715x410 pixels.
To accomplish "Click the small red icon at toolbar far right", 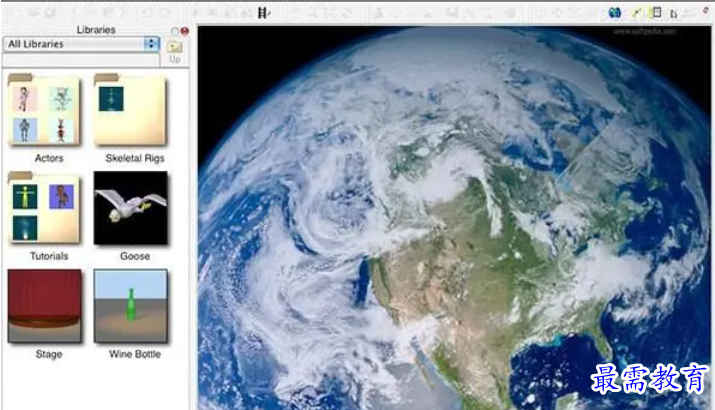I will click(x=705, y=10).
